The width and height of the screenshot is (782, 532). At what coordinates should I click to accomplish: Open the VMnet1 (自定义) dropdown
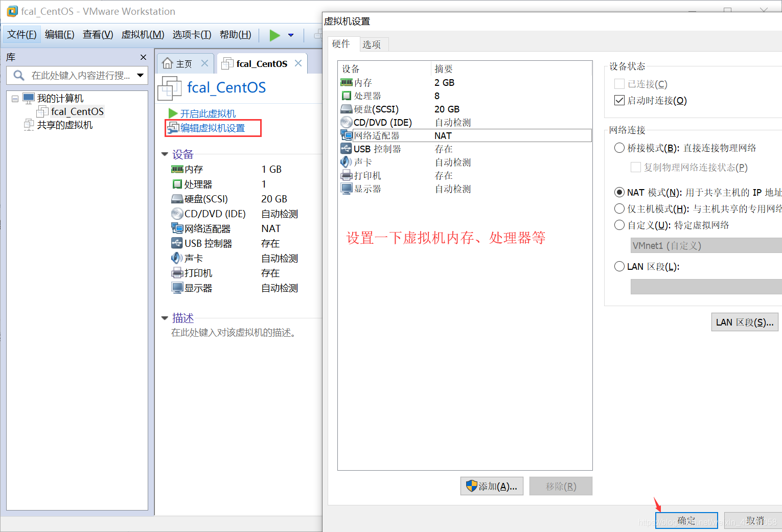coord(706,245)
